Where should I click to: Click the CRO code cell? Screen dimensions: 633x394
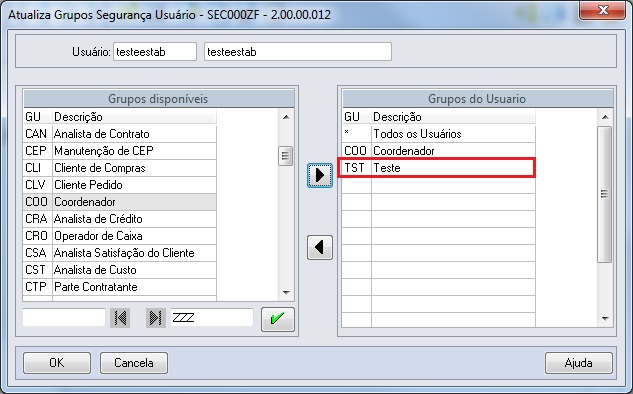click(x=38, y=236)
